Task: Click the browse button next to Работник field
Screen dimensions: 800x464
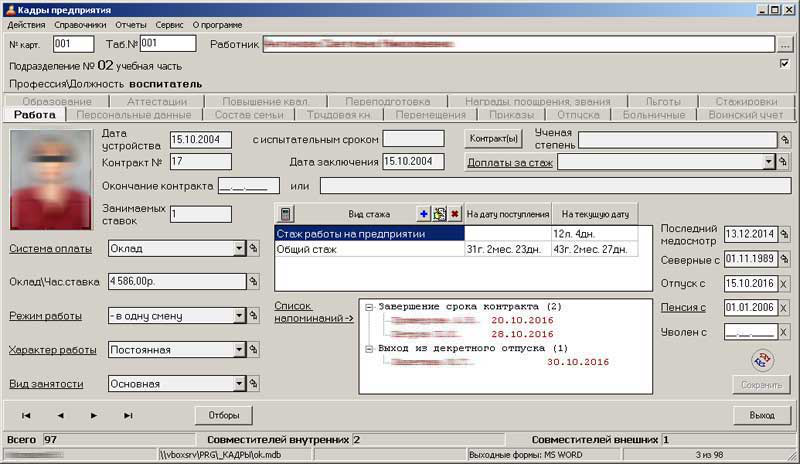Action: coord(785,45)
